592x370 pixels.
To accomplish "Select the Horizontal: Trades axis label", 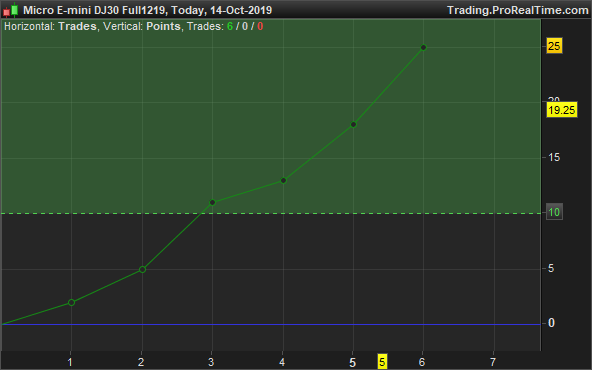I will coord(50,26).
